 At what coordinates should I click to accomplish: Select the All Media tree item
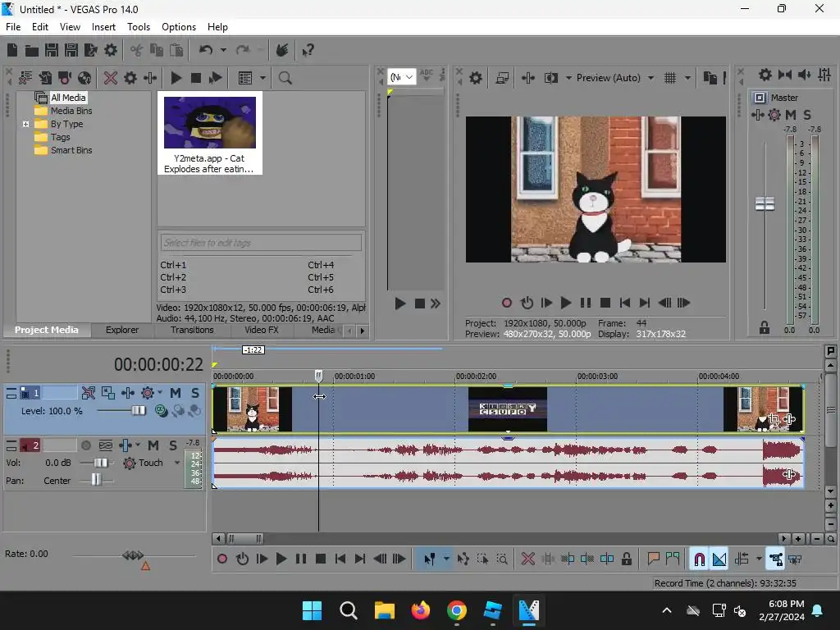click(68, 98)
